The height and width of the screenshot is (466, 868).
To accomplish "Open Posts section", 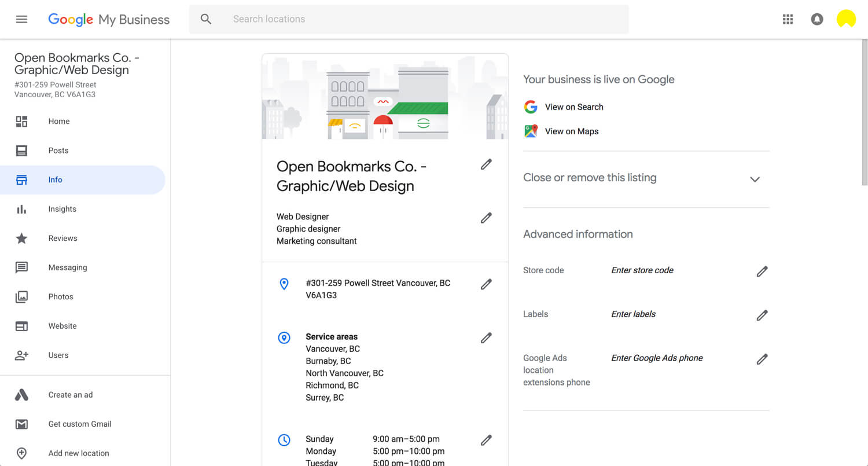I will pyautogui.click(x=58, y=151).
